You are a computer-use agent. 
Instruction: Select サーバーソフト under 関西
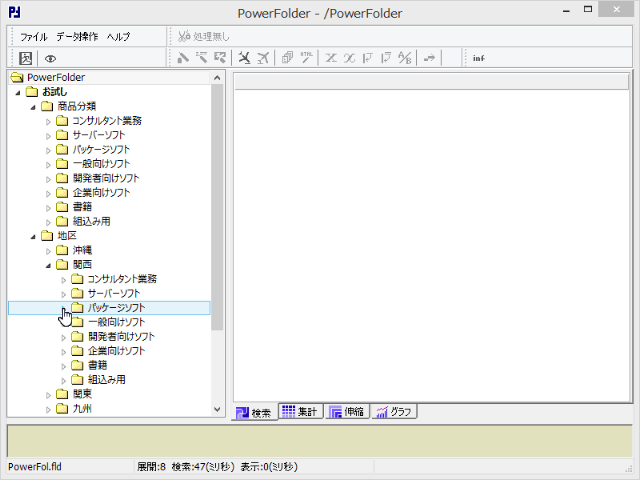click(x=114, y=293)
